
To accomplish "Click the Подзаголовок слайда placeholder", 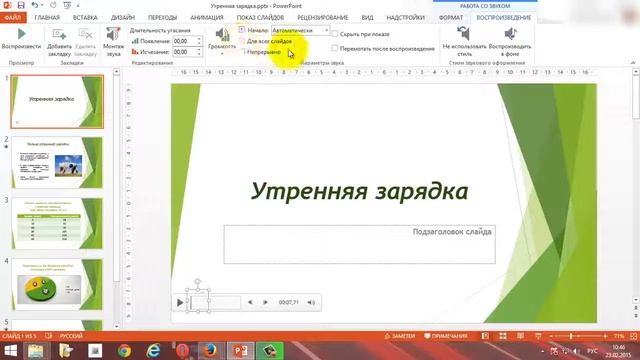I will pyautogui.click(x=359, y=244).
